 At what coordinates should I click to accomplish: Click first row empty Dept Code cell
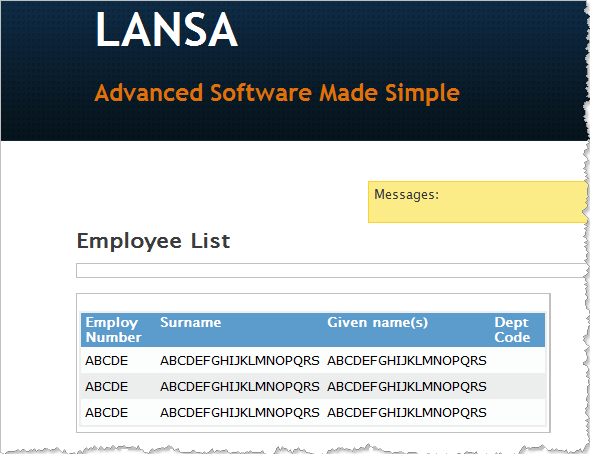(x=517, y=360)
